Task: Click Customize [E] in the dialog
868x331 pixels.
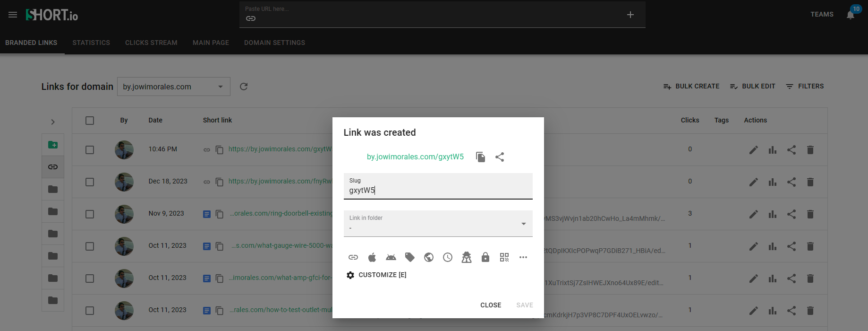Action: (376, 275)
